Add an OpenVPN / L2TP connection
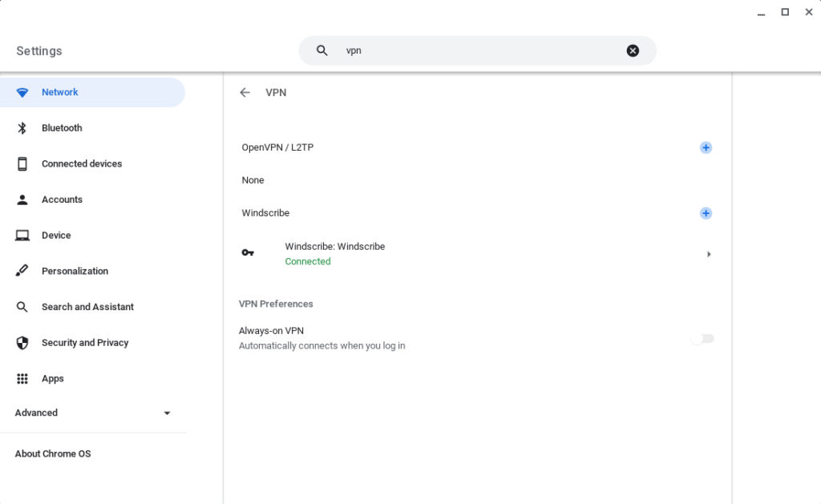 coord(706,147)
